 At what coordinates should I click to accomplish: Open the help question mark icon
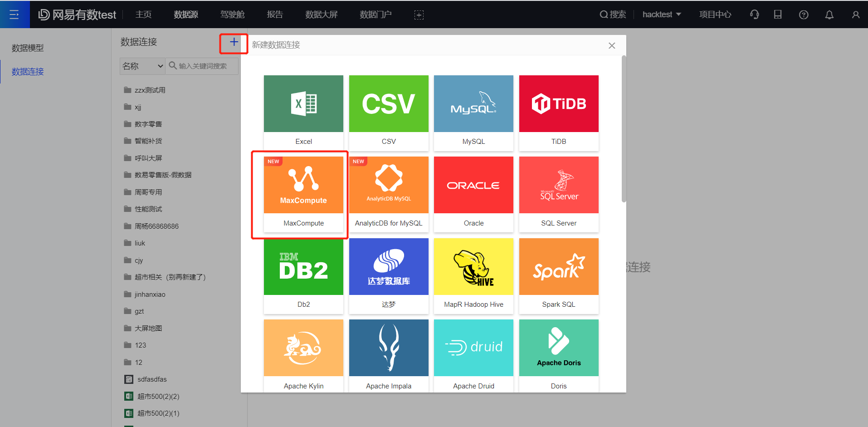click(x=804, y=15)
